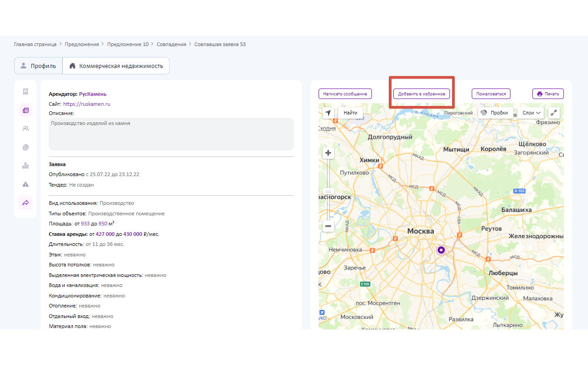
Task: Click the Длительность line
Action: pos(87,244)
